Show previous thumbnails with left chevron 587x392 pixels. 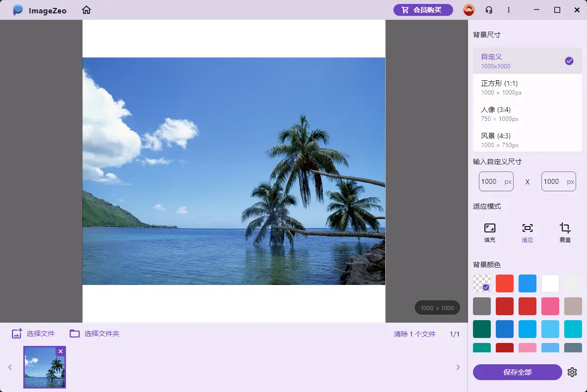(9, 367)
